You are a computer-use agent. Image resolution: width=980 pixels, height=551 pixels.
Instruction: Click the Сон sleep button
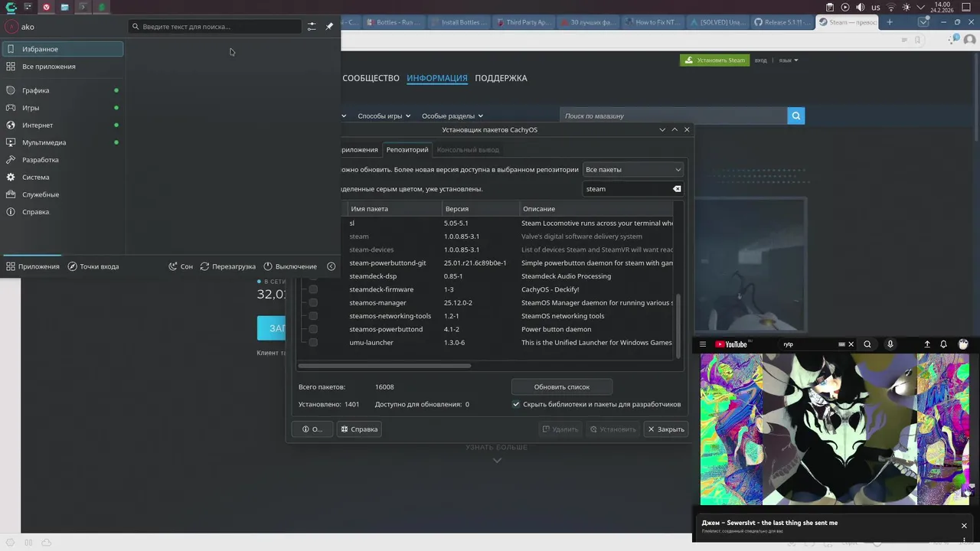(x=181, y=266)
